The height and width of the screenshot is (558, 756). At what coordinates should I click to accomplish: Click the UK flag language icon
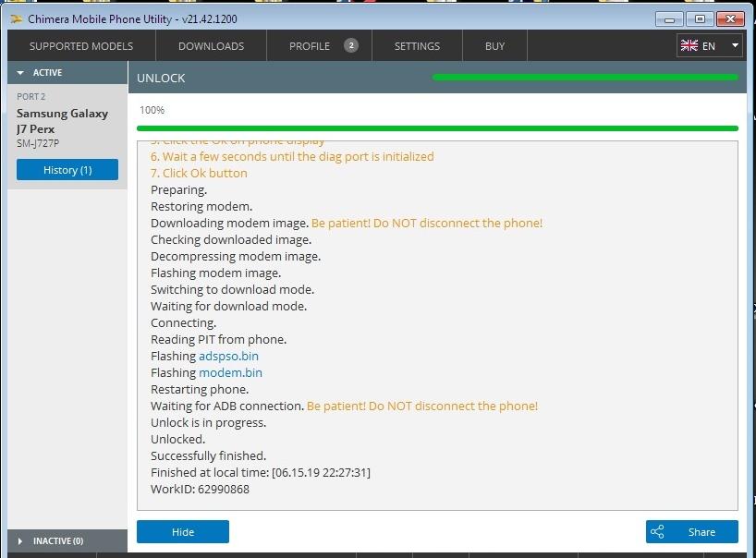click(x=689, y=46)
